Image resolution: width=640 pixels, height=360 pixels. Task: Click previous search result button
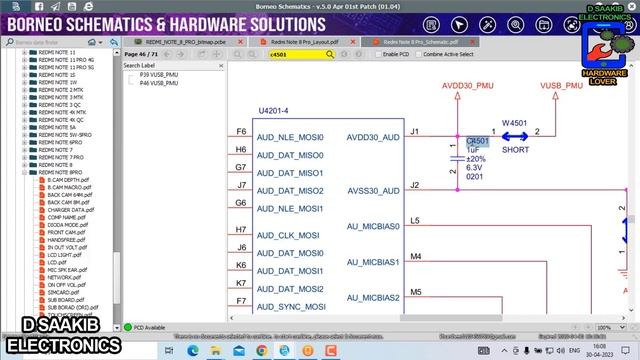point(344,54)
